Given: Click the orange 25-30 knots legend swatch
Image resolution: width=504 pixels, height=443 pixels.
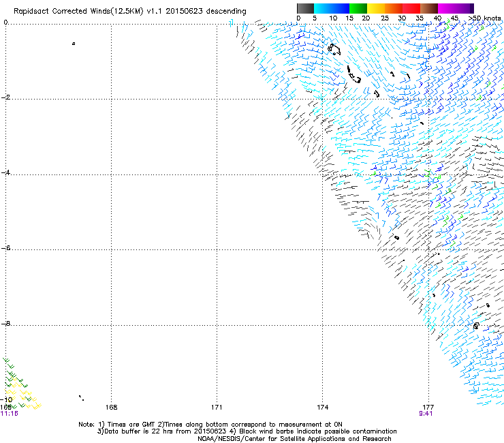Looking at the screenshot, I should [x=394, y=8].
